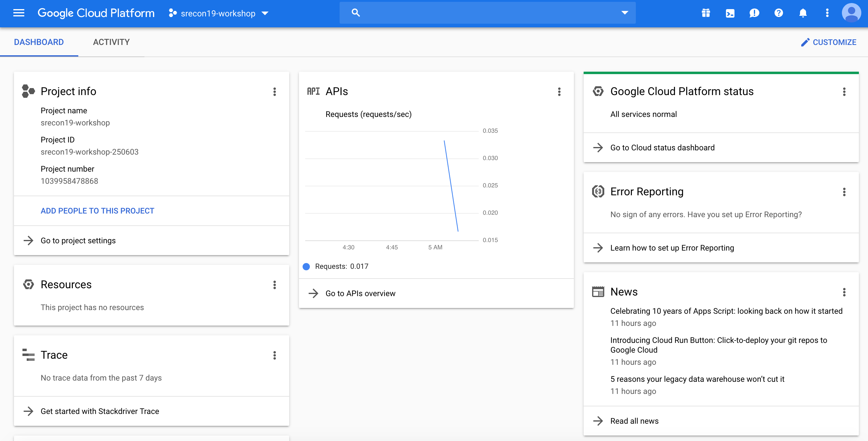Click the arrow beside Read all news
This screenshot has height=441, width=868.
pos(598,421)
